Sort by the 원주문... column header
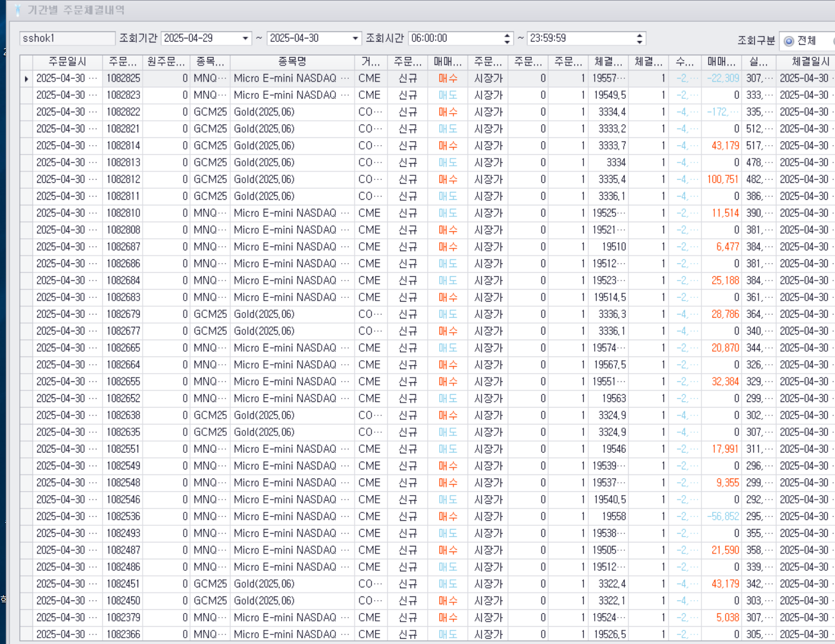The height and width of the screenshot is (644, 835). (166, 62)
